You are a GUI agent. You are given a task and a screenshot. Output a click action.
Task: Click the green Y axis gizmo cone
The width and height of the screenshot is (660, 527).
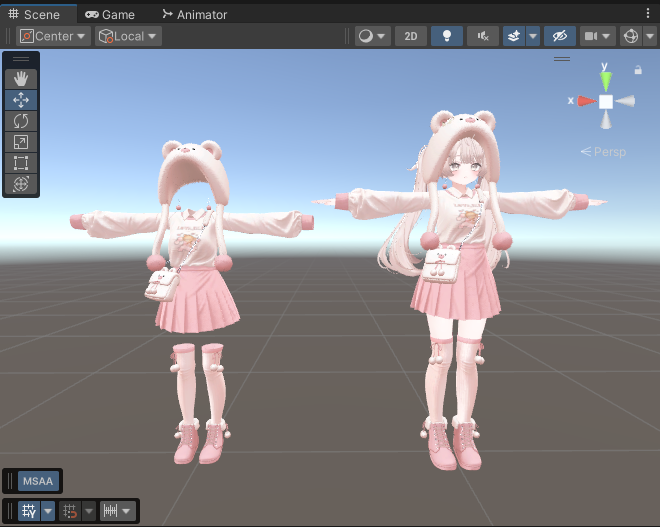point(605,79)
